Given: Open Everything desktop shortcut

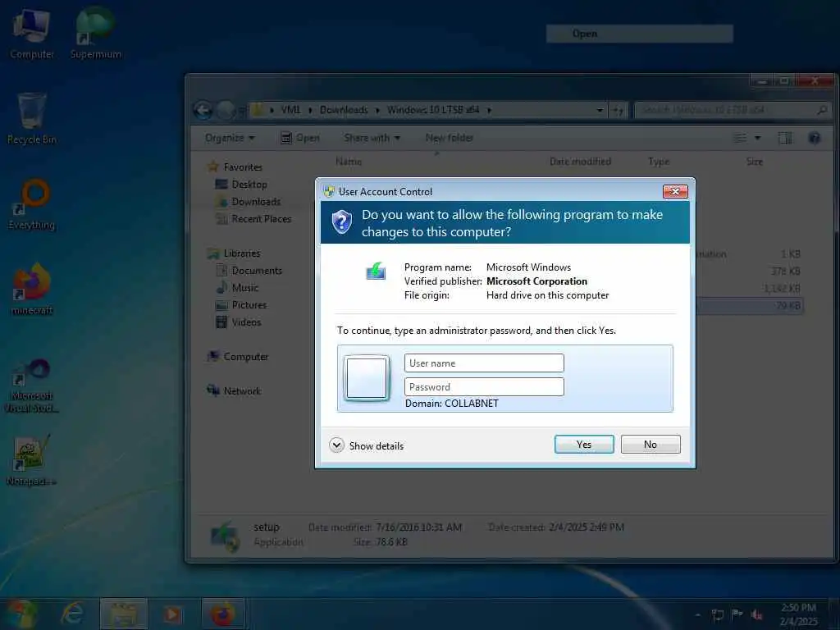Looking at the screenshot, I should coord(32,204).
